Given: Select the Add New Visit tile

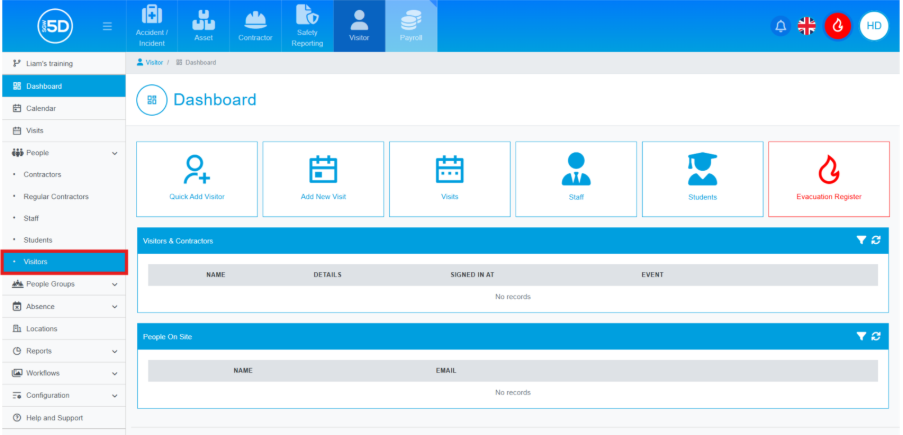Looking at the screenshot, I should 323,179.
